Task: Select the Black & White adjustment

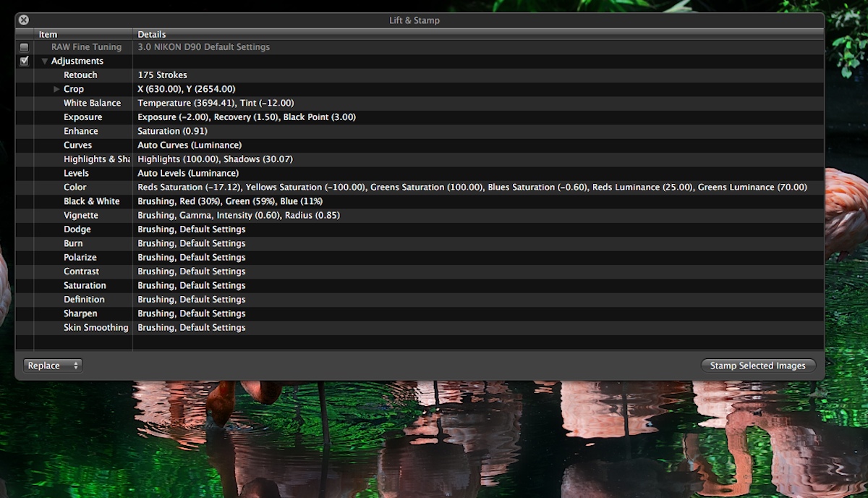Action: (x=91, y=201)
